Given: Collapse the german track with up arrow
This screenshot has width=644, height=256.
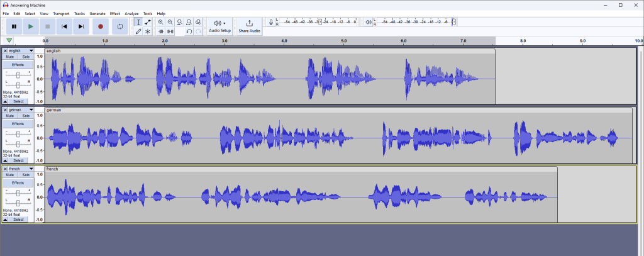Looking at the screenshot, I should tap(5, 160).
